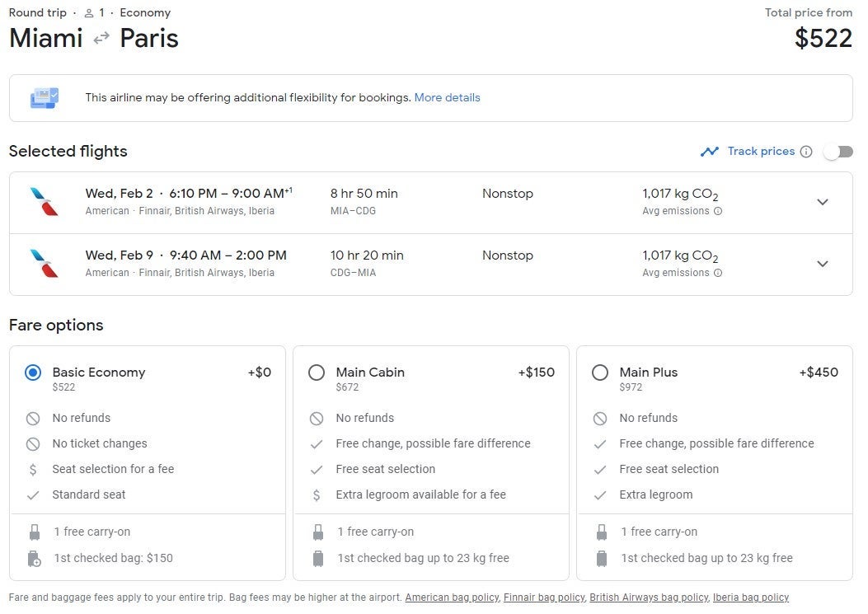The image size is (868, 614).
Task: Choose the Main Cabin fare radio button
Action: pos(317,373)
